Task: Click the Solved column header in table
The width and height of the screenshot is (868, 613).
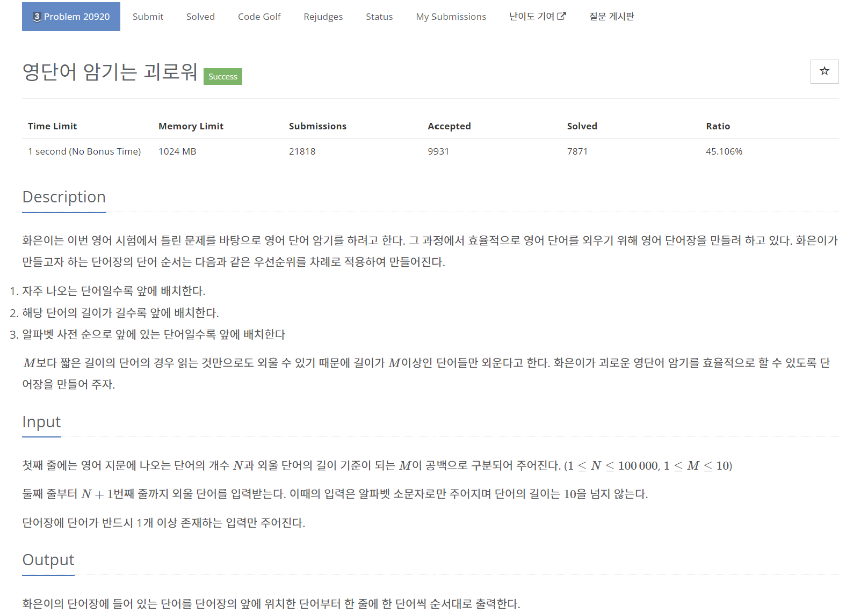Action: click(582, 126)
